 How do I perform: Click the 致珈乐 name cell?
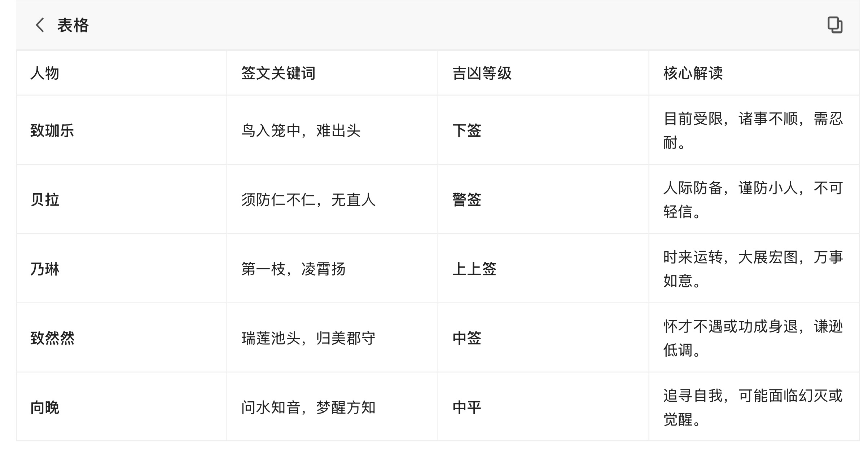tap(52, 130)
